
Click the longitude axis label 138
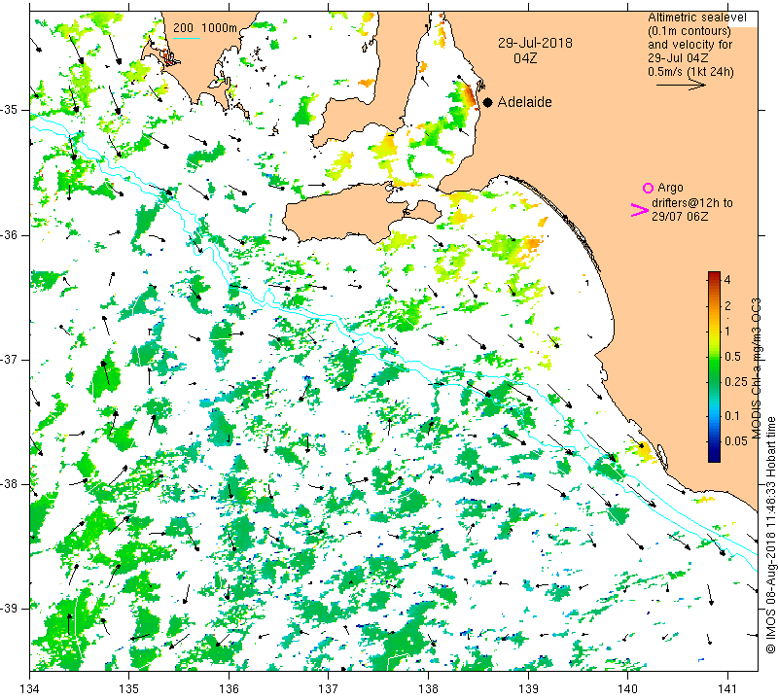[428, 688]
